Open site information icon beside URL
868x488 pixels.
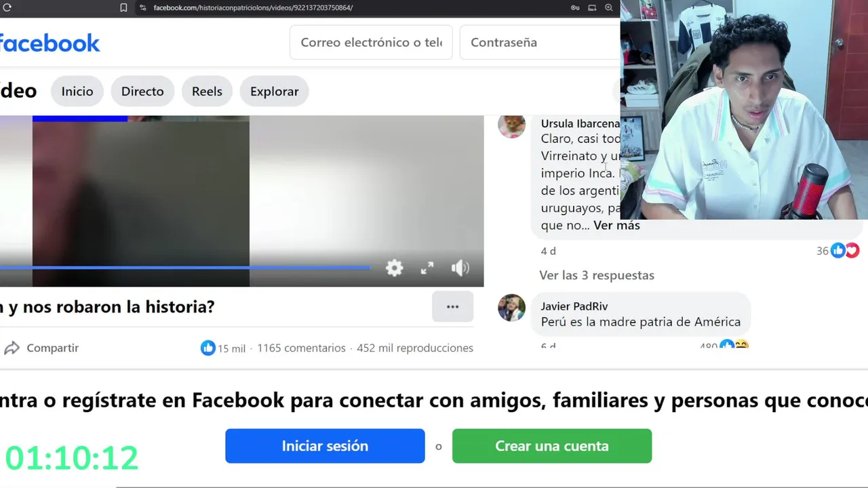[142, 7]
